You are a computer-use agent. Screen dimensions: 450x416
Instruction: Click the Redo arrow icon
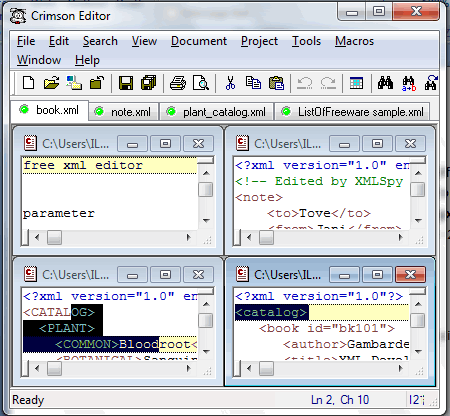[328, 83]
